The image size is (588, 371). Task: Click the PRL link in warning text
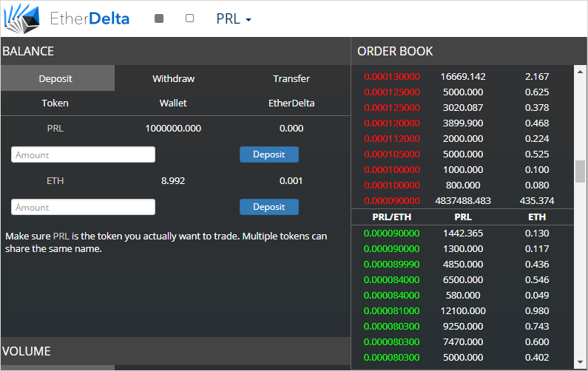click(61, 236)
